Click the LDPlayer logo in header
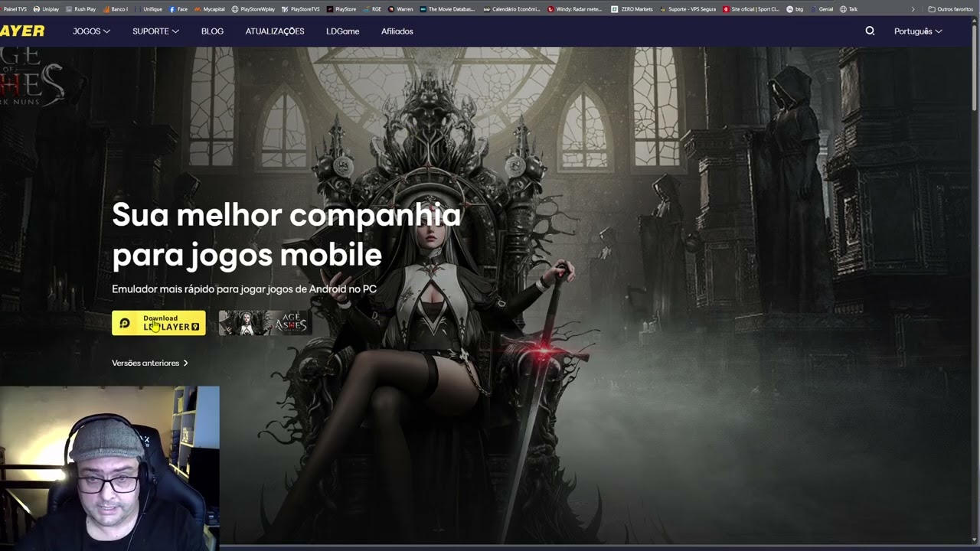This screenshot has height=551, width=980. click(22, 31)
